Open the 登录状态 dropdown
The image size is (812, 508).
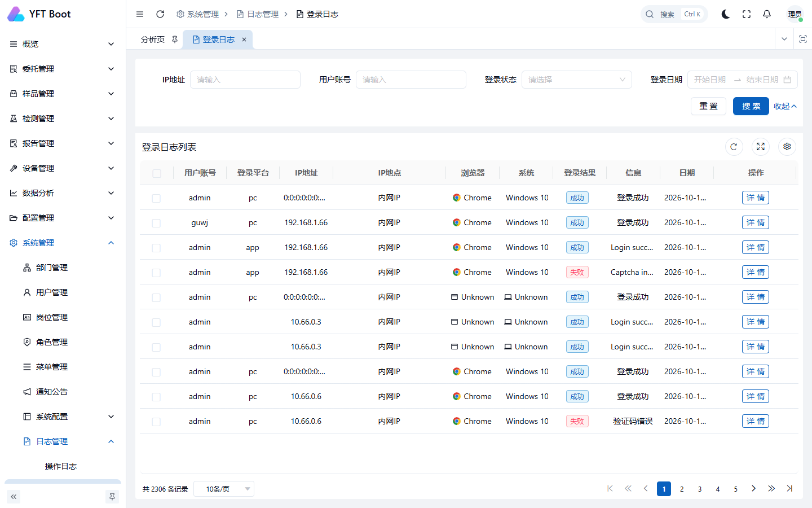577,80
